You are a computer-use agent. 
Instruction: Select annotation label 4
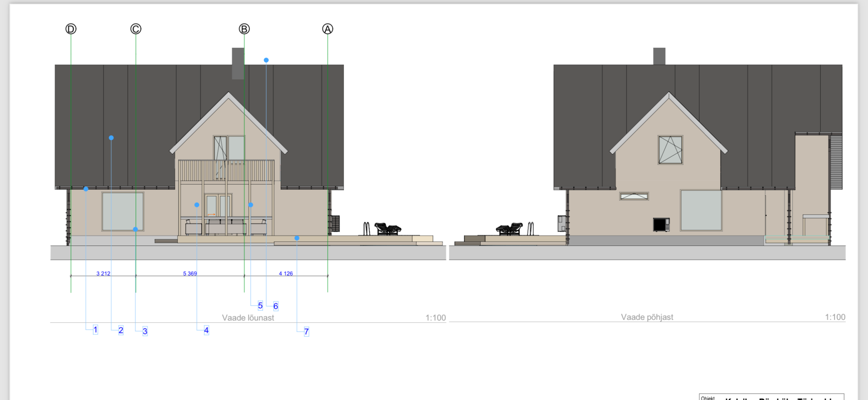(x=206, y=330)
